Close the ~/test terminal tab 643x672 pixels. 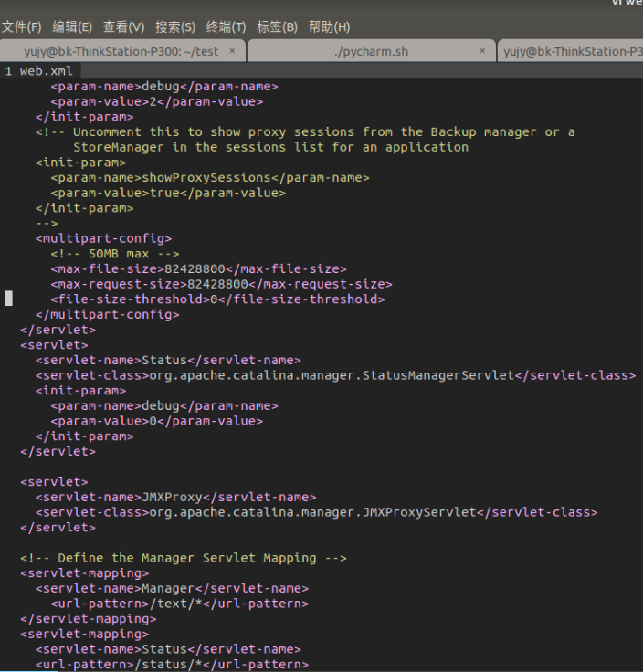click(x=232, y=51)
